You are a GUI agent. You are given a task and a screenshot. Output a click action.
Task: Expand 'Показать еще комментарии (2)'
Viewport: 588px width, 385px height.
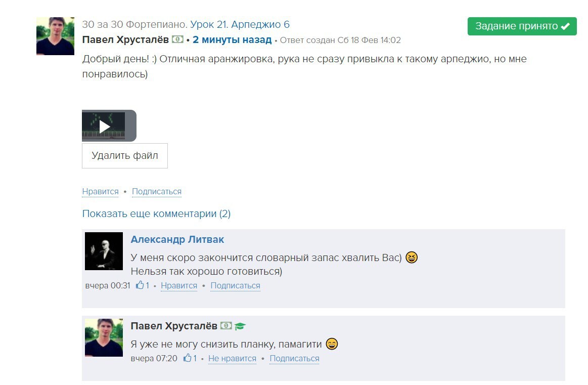[156, 213]
